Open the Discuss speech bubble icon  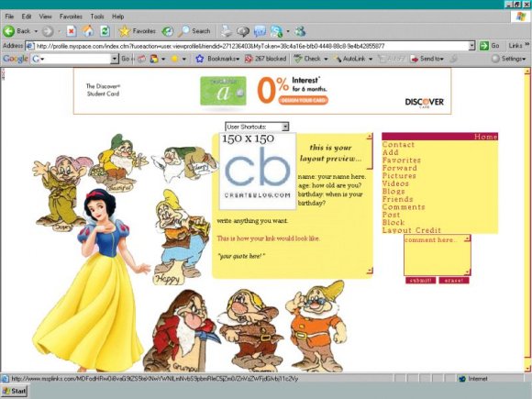pos(243,31)
